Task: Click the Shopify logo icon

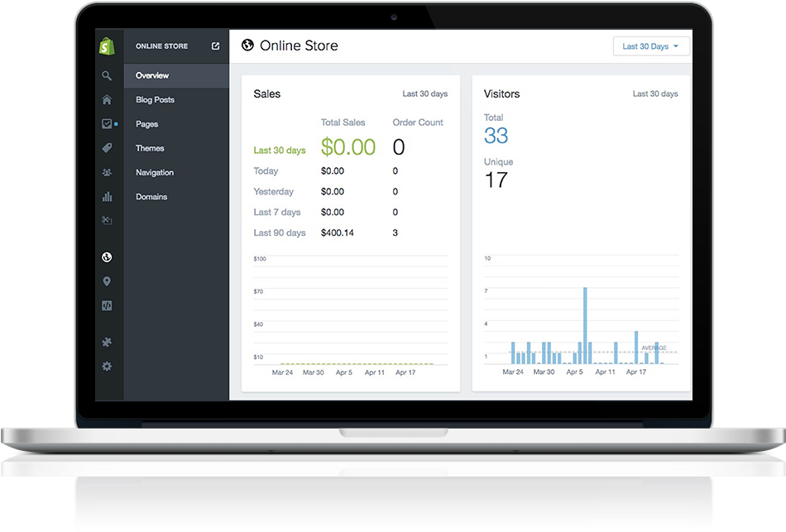Action: click(106, 46)
